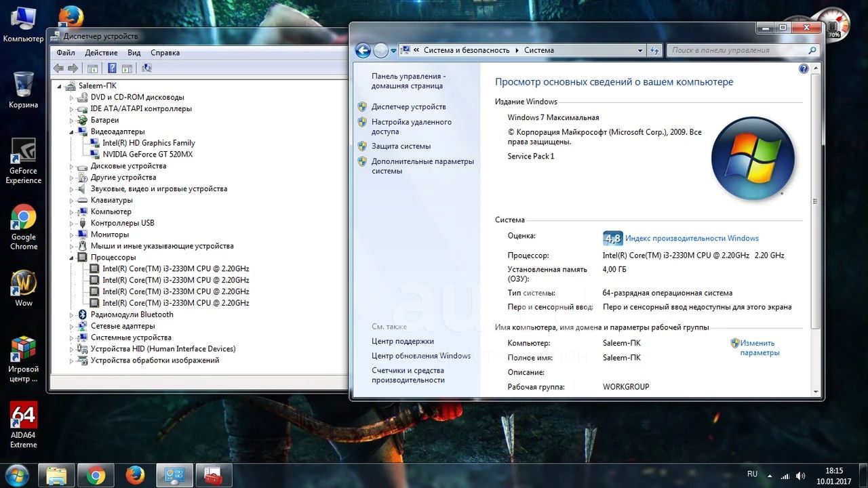The height and width of the screenshot is (488, 868).
Task: Click the help icon in System window
Action: [804, 68]
